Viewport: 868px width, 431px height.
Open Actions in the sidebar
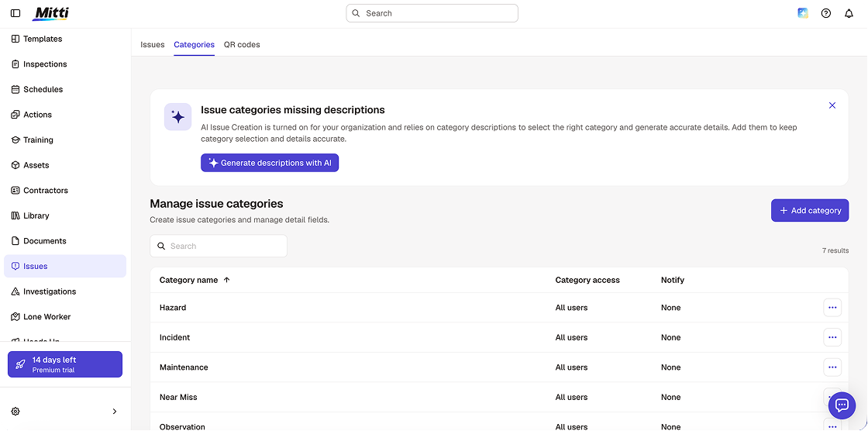[65, 115]
